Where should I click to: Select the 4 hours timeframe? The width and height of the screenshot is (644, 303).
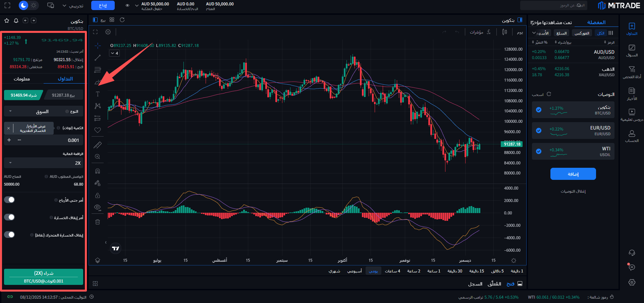(392, 271)
